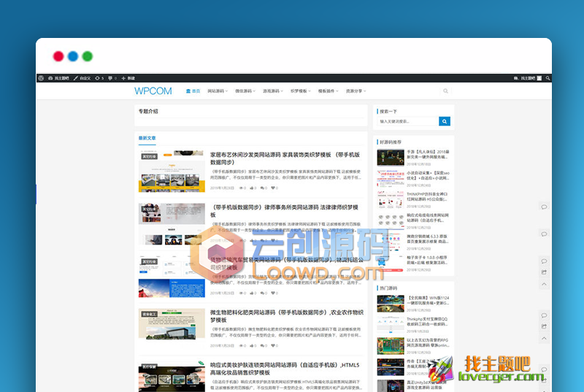Open sidebar post 柚子亲子卡 1.0.8 小程序

coord(428,260)
